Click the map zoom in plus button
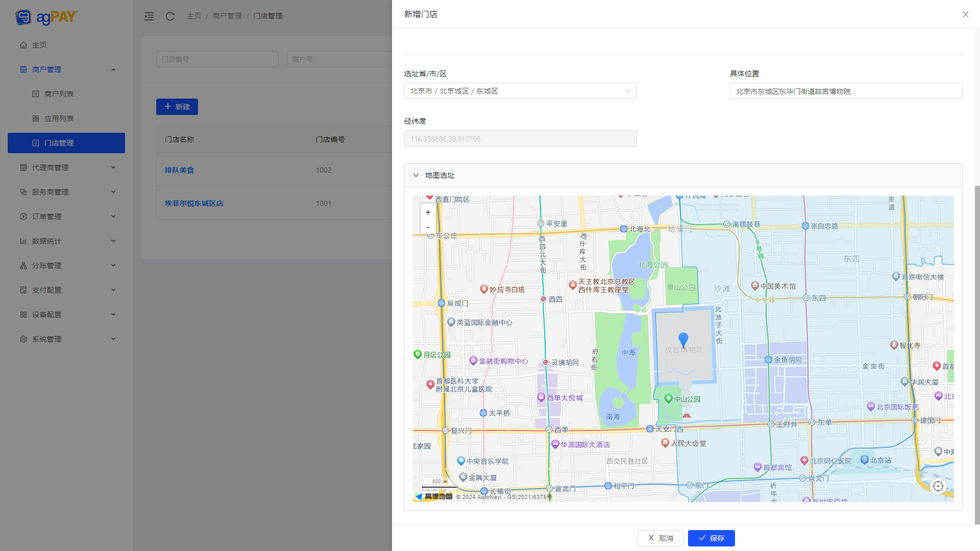Screen dimensions: 980x551 pos(428,212)
